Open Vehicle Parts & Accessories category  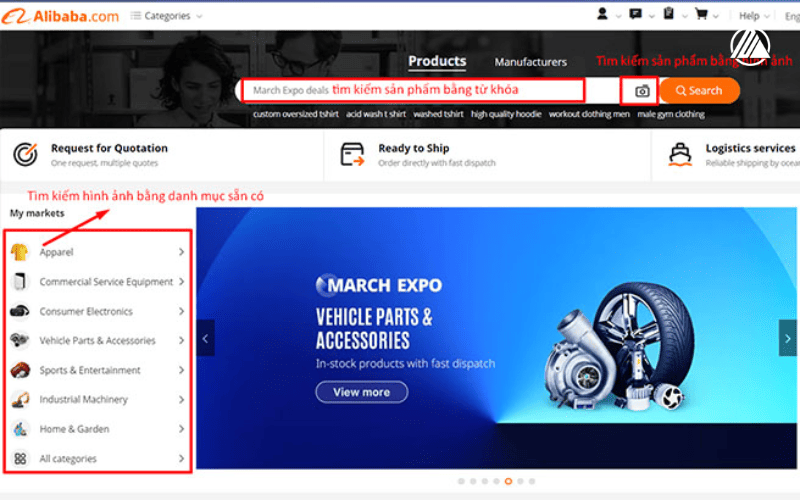click(98, 340)
